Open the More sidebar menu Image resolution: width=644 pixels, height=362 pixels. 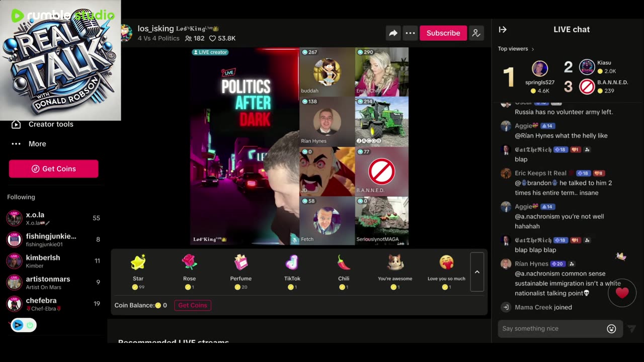tap(29, 144)
